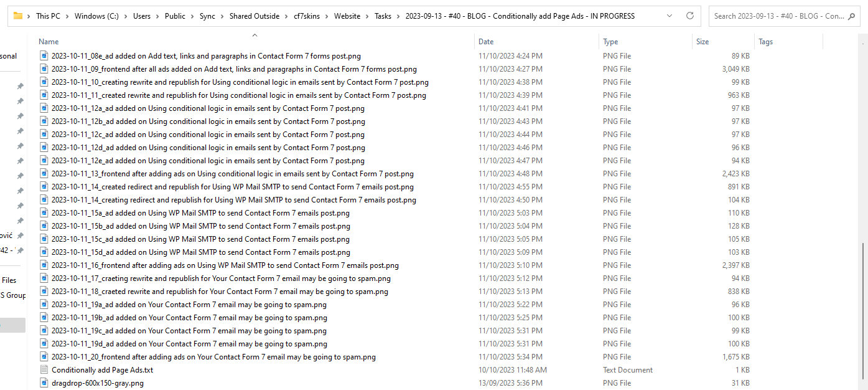Click the icon of 2023-10-11_16_frontend PNG file
Viewport: 868px width, 390px height.
point(44,265)
